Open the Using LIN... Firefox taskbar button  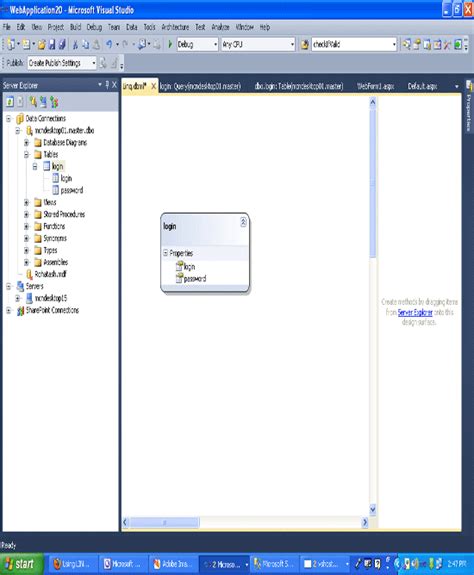(x=73, y=564)
